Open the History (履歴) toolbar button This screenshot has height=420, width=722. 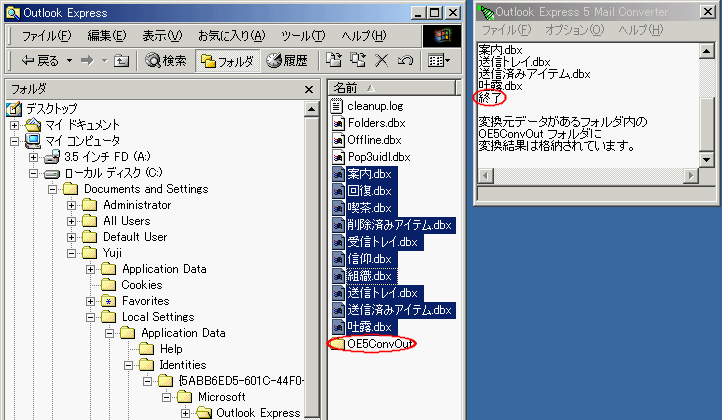(x=286, y=61)
